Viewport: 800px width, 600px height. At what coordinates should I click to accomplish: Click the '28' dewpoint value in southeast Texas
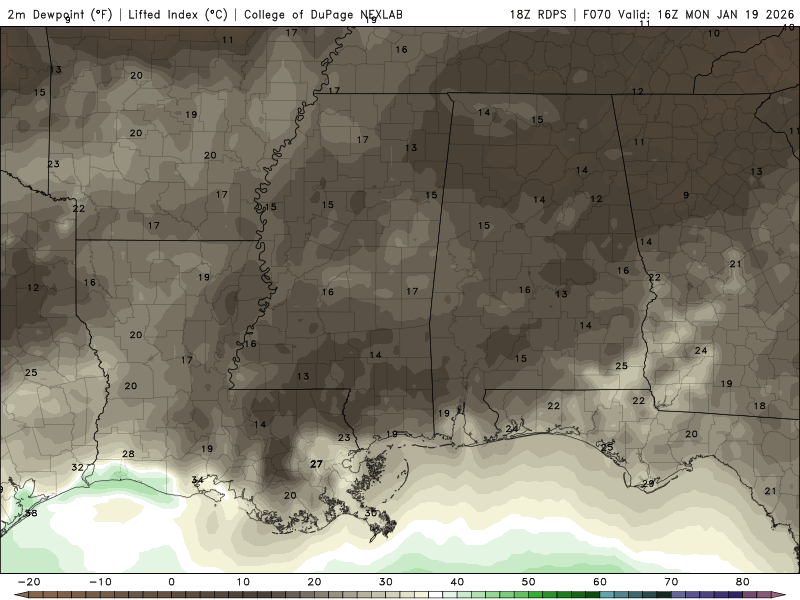129,454
